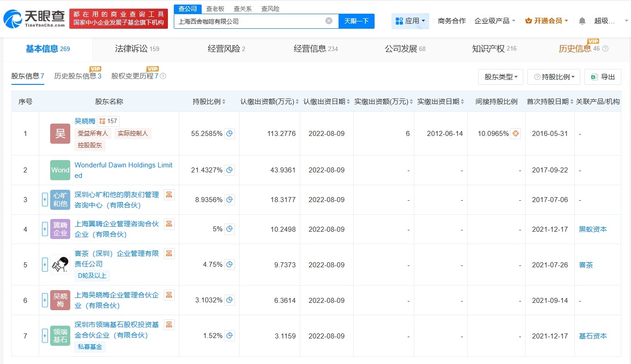Expand the 喜茶(深圳)企业管理有限责任公司 row
This screenshot has height=364, width=631.
pos(45,265)
